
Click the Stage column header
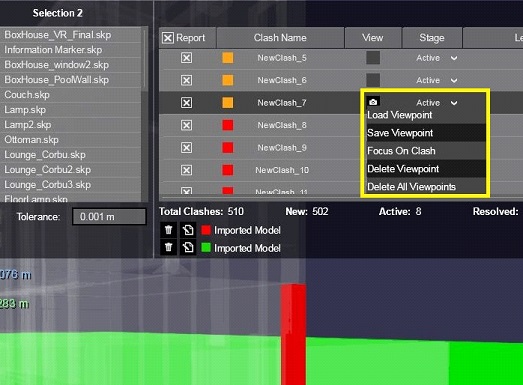[x=432, y=38]
